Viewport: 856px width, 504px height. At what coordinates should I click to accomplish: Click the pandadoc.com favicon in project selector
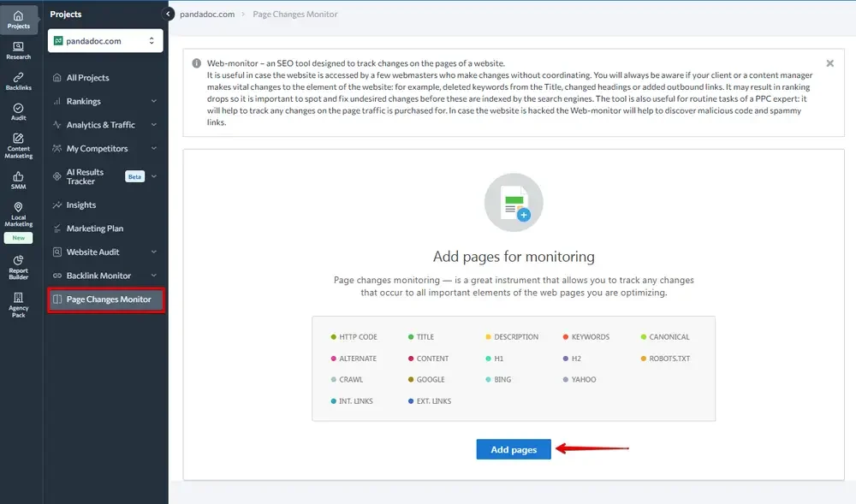tap(58, 41)
